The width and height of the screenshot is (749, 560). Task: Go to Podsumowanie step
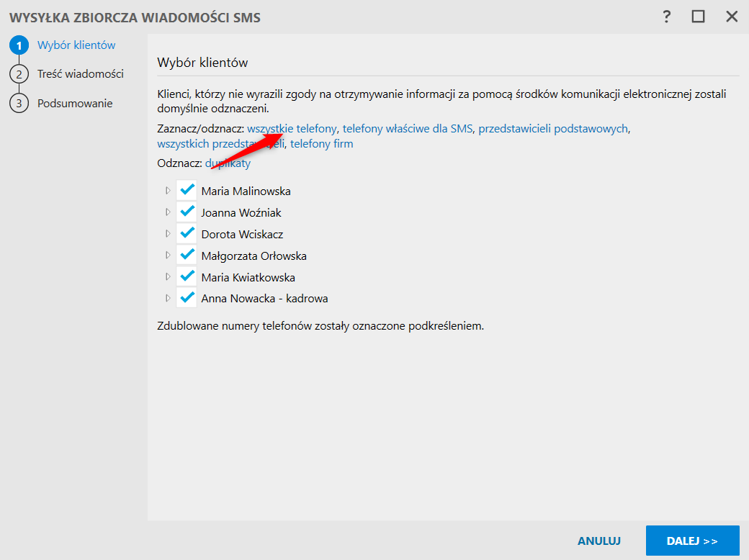[75, 103]
